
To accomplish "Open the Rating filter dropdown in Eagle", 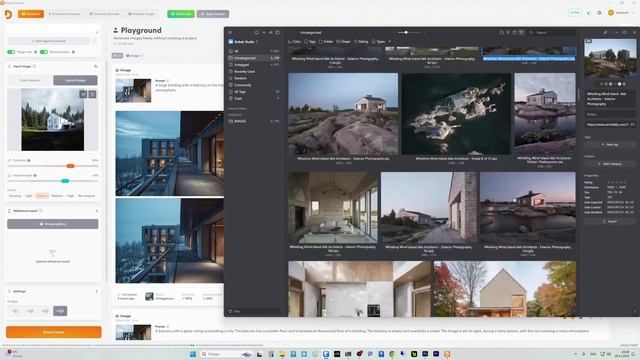I will pyautogui.click(x=361, y=41).
